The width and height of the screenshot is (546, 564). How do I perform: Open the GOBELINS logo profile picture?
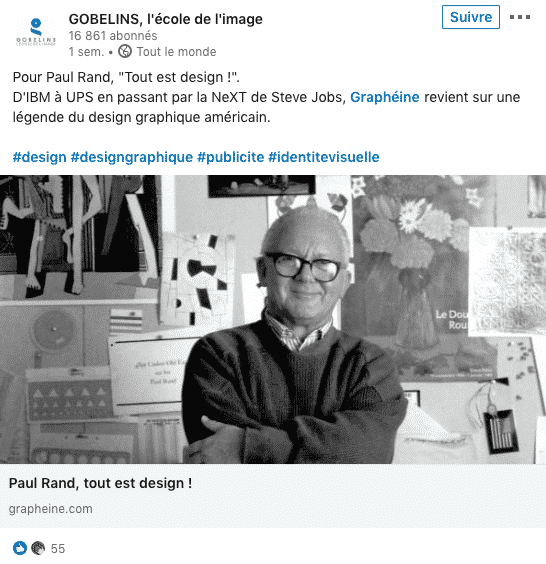(36, 32)
